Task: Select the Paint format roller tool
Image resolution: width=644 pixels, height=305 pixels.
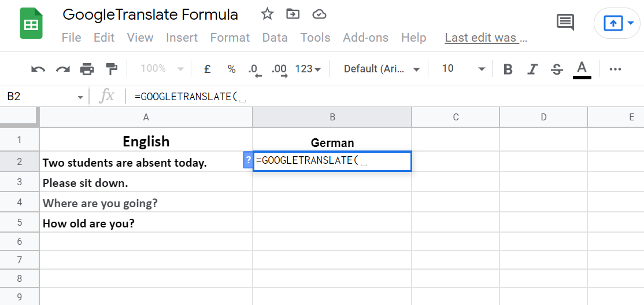Action: tap(112, 69)
